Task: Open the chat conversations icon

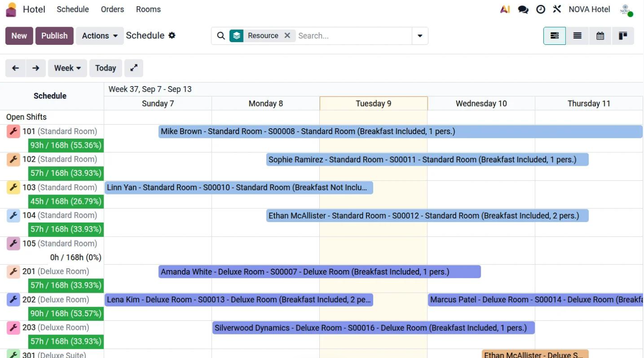Action: (x=523, y=10)
